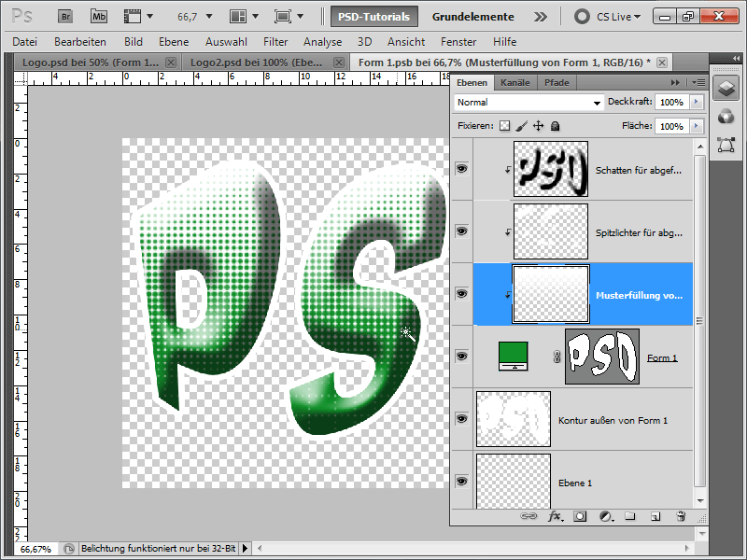Open the Fläche slider arrow

point(697,126)
